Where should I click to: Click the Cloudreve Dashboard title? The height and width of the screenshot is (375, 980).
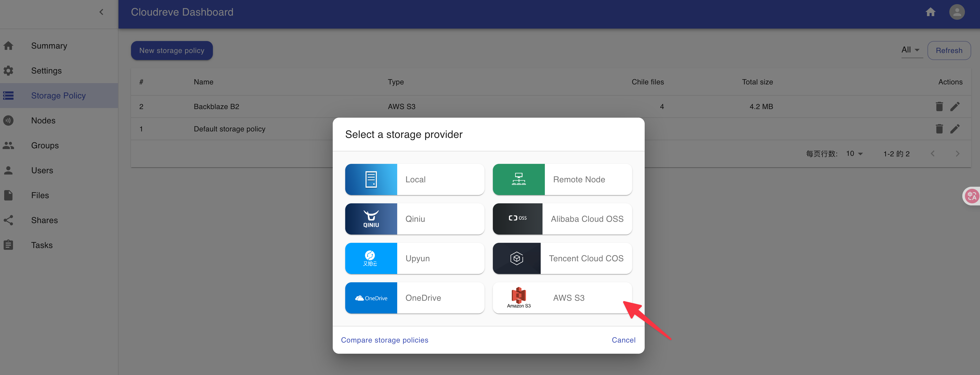point(182,12)
